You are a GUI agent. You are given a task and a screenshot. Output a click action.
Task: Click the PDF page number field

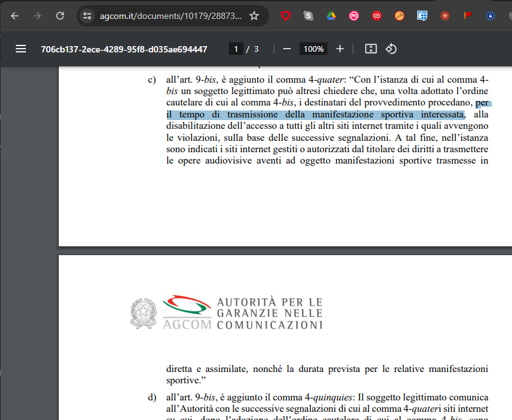[236, 49]
